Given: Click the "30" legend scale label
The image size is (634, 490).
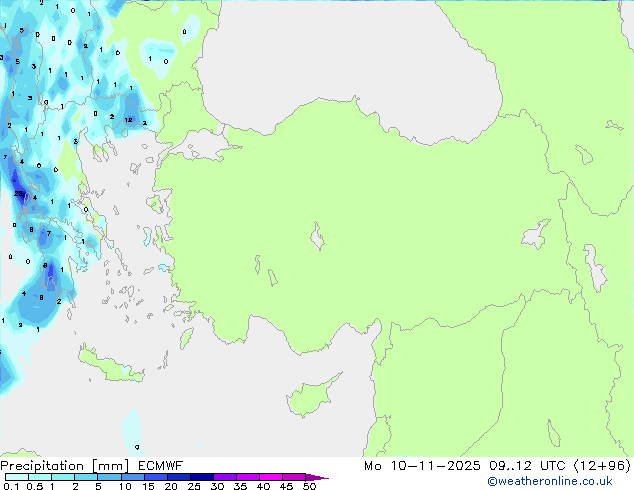Looking at the screenshot, I should [x=217, y=486].
